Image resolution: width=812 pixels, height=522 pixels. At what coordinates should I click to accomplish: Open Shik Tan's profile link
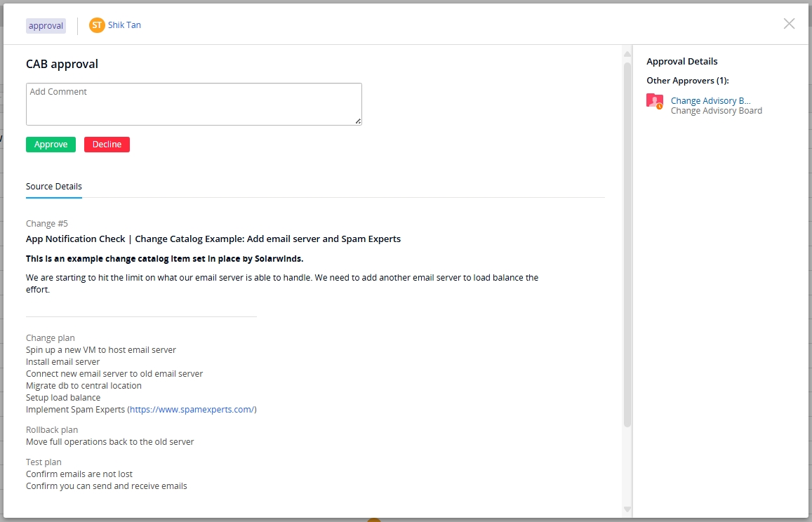click(x=124, y=25)
